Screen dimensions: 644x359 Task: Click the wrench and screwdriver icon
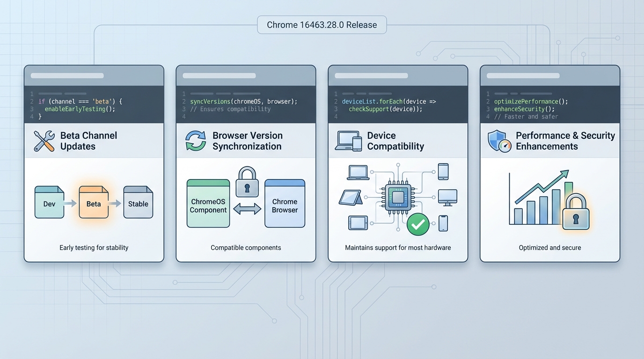pos(44,141)
